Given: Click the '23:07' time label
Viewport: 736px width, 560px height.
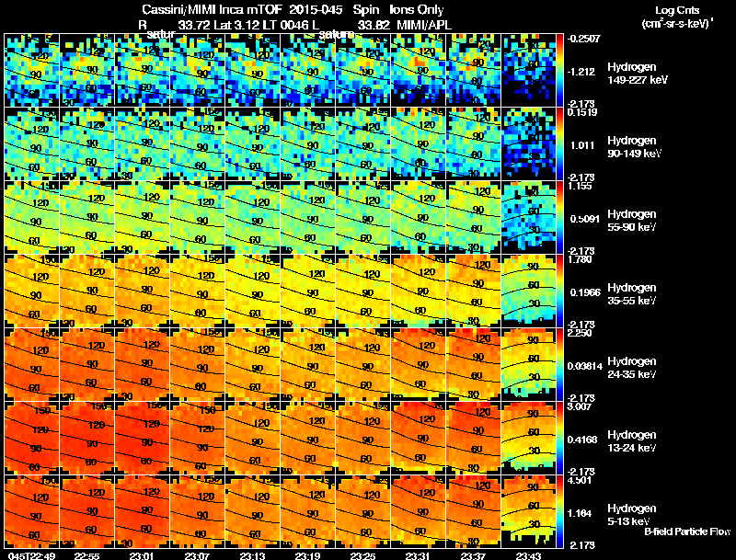Looking at the screenshot, I should (197, 555).
